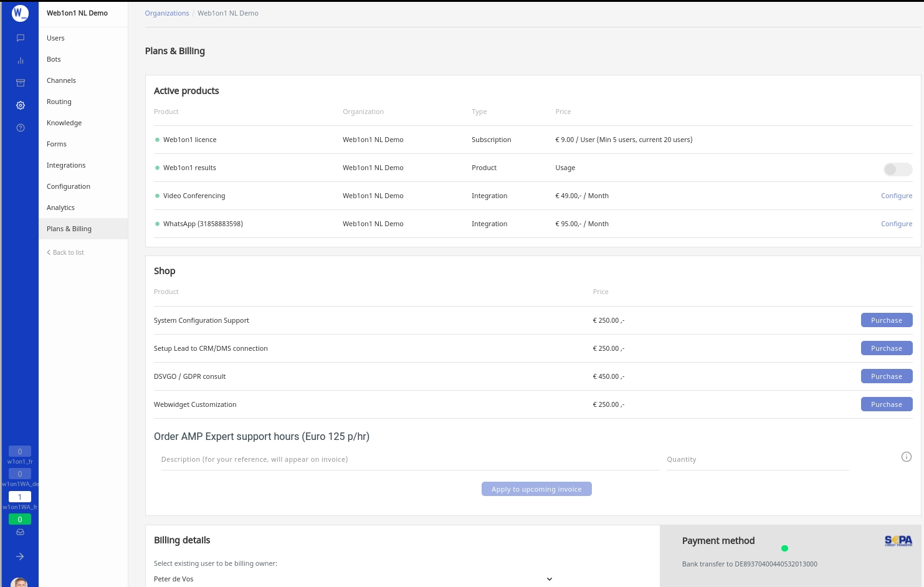Click the WhatsApp (31858883598) product name

coord(203,224)
